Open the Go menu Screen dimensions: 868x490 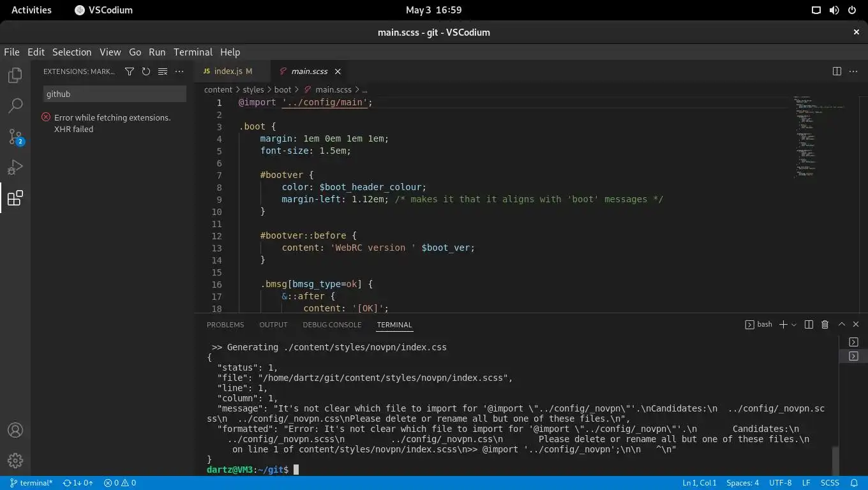(135, 52)
